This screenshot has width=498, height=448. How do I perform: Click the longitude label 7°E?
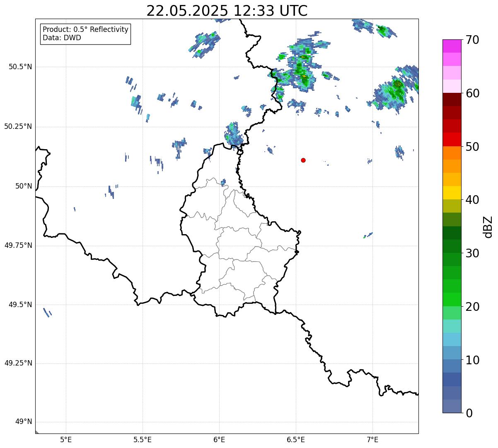click(x=372, y=440)
